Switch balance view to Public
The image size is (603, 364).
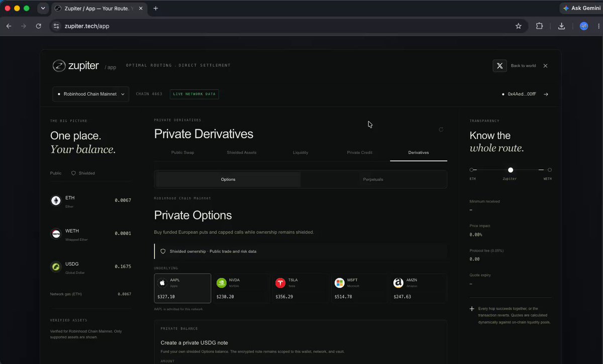click(x=56, y=173)
